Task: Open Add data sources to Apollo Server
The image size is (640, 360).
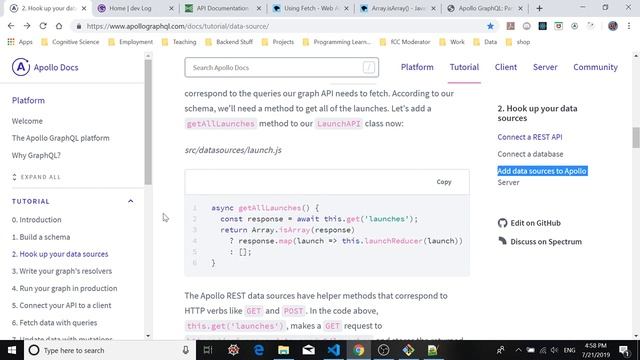Action: pos(542,176)
